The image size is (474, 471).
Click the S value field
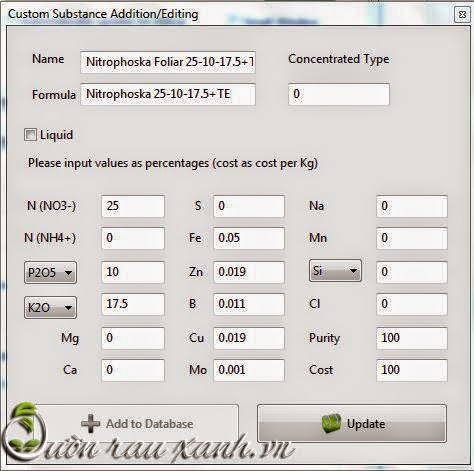[249, 206]
